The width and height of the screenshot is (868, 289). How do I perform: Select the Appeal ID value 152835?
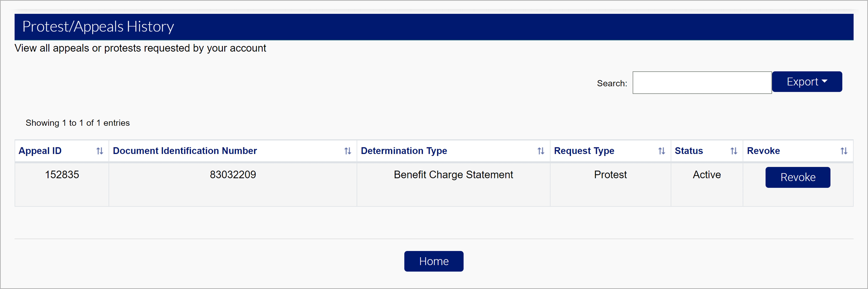[x=62, y=175]
